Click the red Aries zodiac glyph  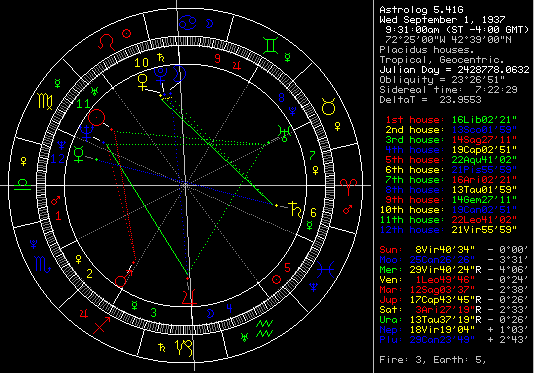pyautogui.click(x=348, y=187)
